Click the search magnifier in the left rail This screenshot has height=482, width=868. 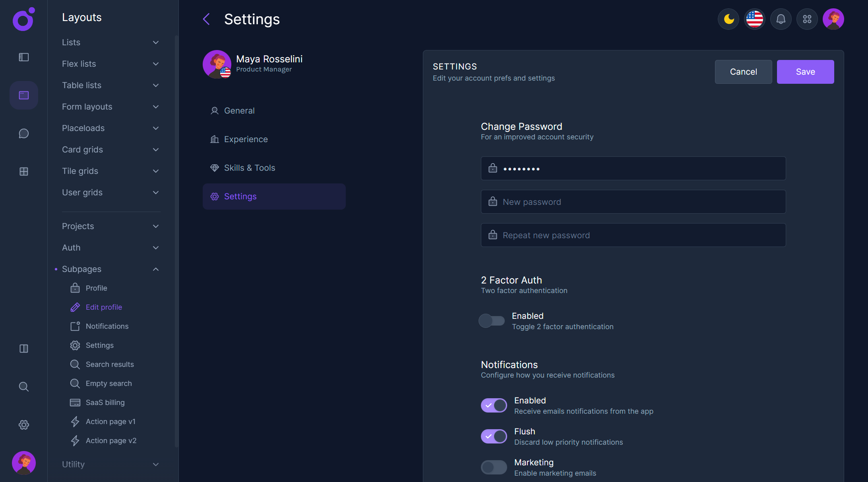coord(24,387)
